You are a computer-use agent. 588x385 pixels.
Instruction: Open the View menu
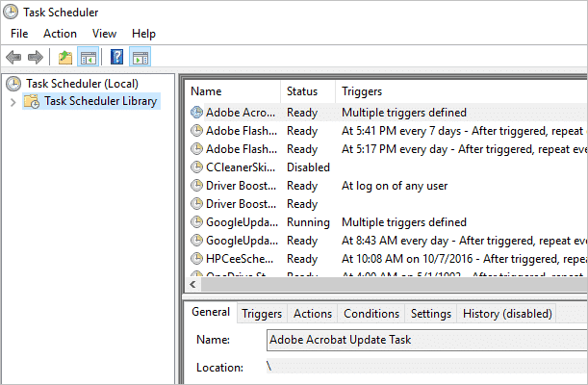point(104,34)
